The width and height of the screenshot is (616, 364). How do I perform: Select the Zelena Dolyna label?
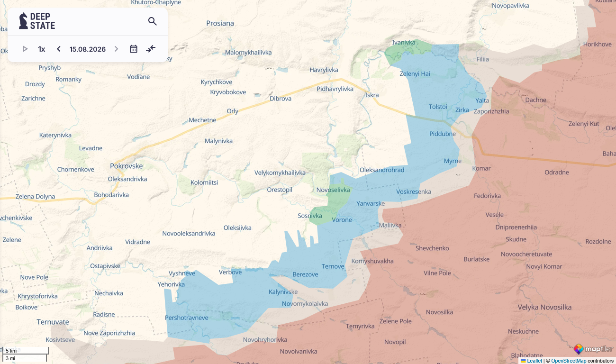point(35,196)
